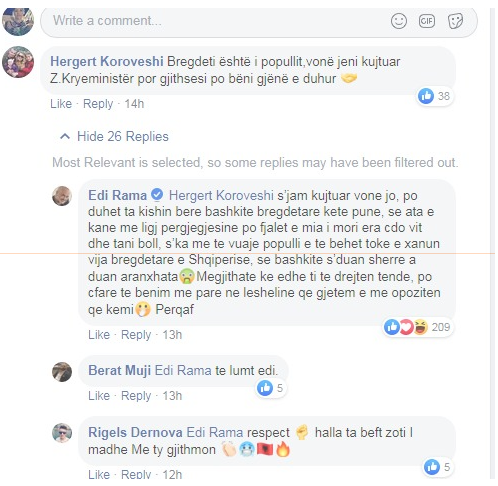Click the verified badge next to Edi Rama
The width and height of the screenshot is (498, 486).
(157, 195)
